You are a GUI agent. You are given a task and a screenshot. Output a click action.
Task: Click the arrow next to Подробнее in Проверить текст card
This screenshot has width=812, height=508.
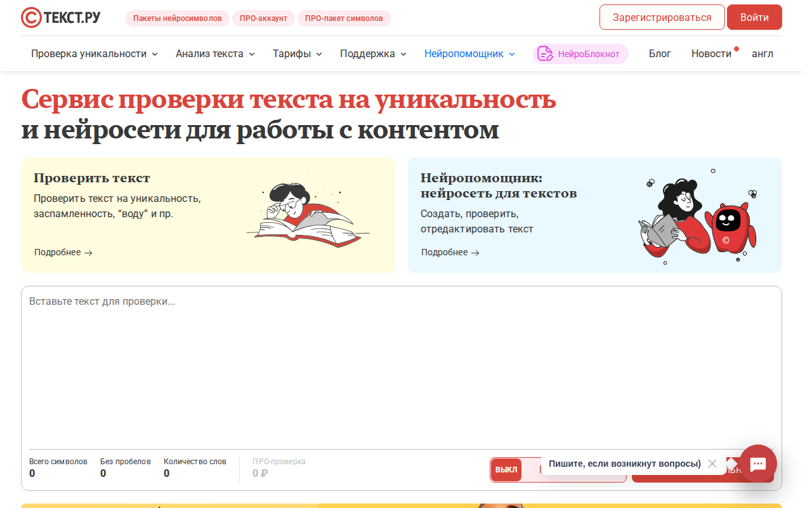89,253
